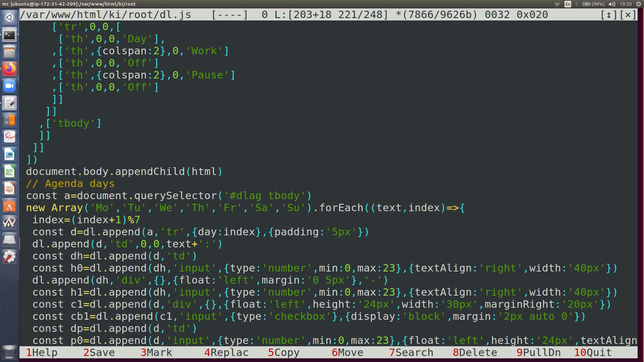Open LibreOffice Impress in the dock
Image resolution: width=644 pixels, height=362 pixels.
pyautogui.click(x=9, y=189)
